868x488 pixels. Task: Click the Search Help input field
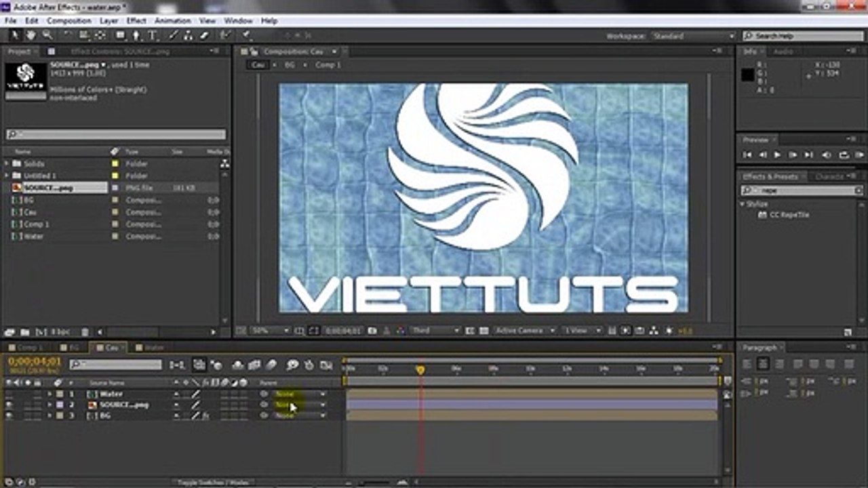coord(802,36)
